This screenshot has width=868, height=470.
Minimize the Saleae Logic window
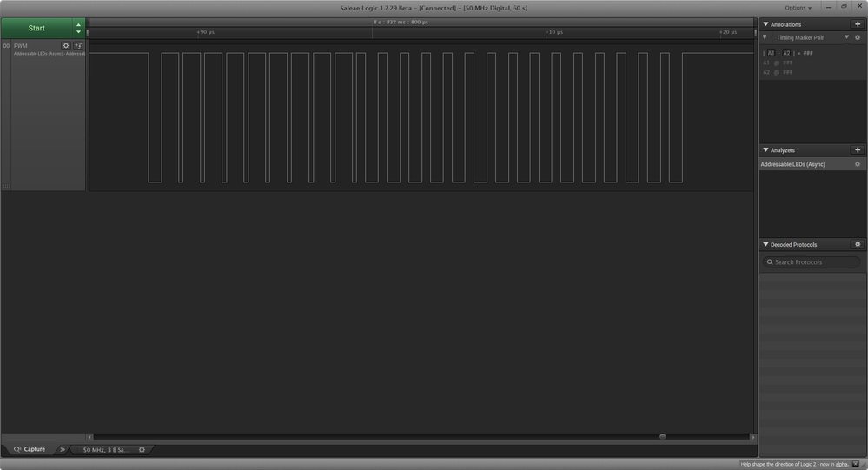(829, 7)
